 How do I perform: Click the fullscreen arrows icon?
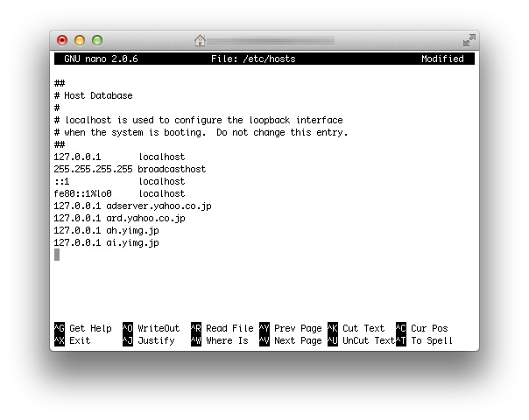tap(469, 40)
